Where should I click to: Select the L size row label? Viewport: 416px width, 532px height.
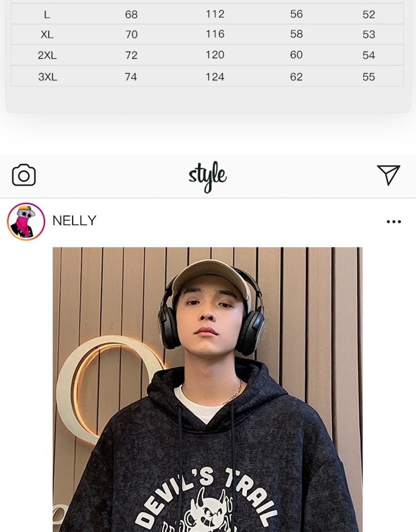point(47,15)
